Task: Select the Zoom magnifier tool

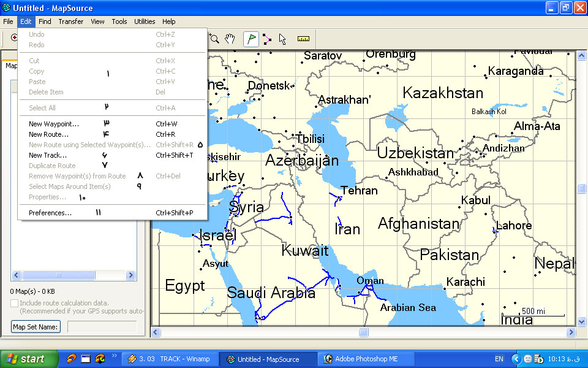Action: (214, 39)
